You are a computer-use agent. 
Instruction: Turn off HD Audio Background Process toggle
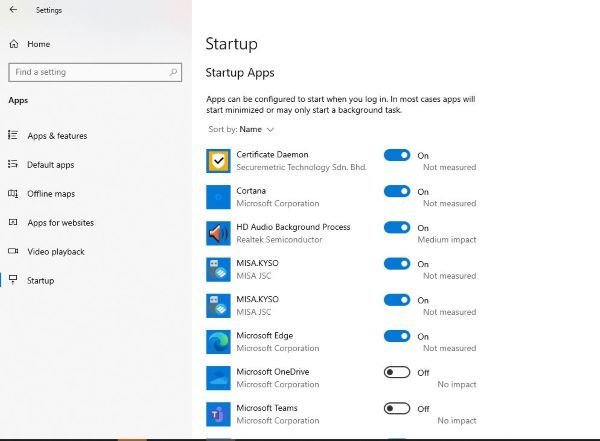(397, 227)
